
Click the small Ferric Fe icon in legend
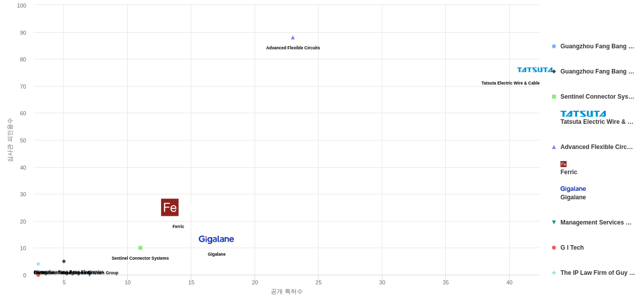click(x=563, y=164)
